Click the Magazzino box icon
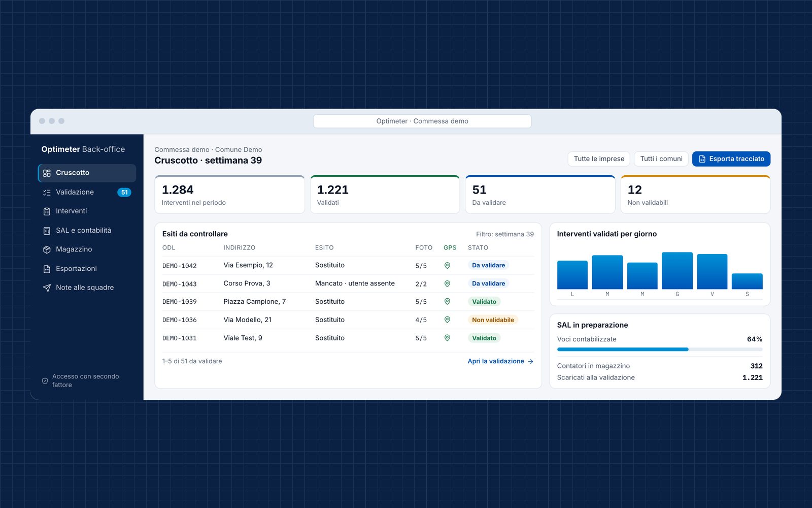The height and width of the screenshot is (508, 812). (x=47, y=249)
